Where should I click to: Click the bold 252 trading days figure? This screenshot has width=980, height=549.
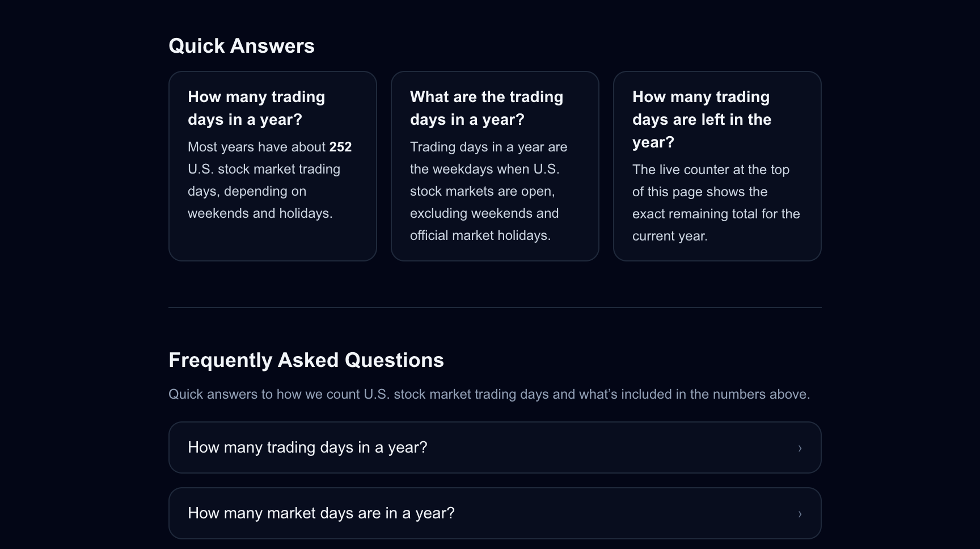(341, 146)
